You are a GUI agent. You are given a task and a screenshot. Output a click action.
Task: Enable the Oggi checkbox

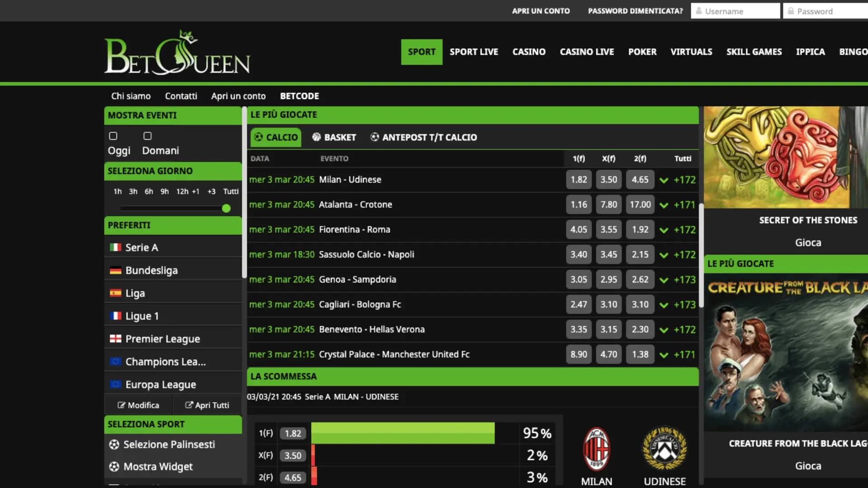[113, 136]
